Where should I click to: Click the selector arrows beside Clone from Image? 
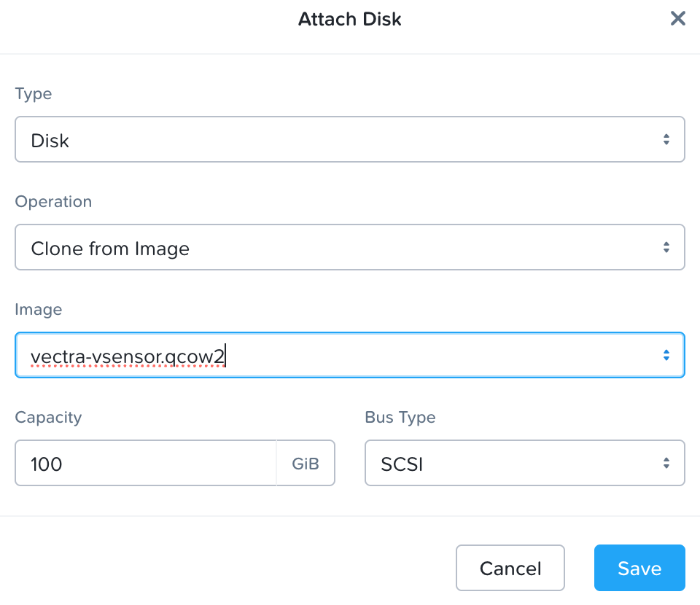(666, 248)
